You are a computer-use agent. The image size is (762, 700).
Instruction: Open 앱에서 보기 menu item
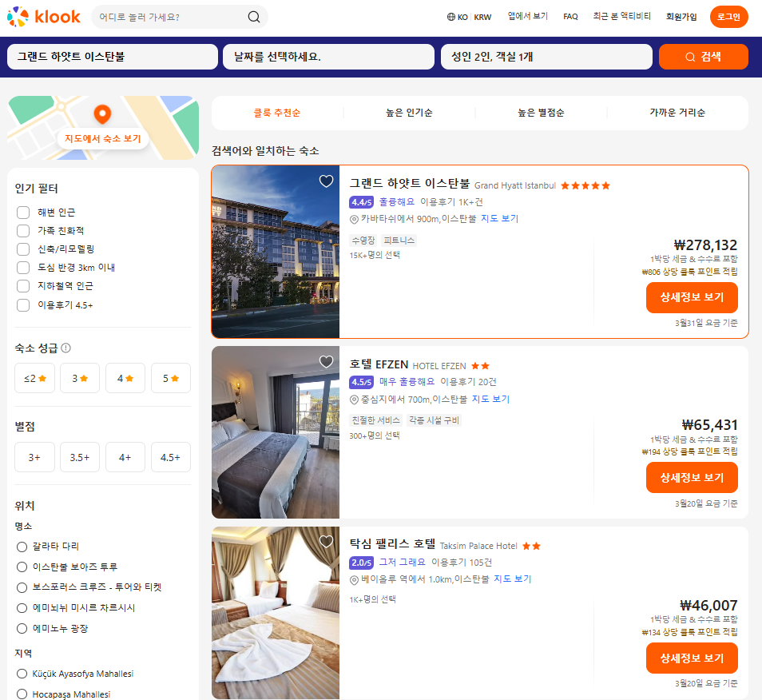pyautogui.click(x=528, y=17)
